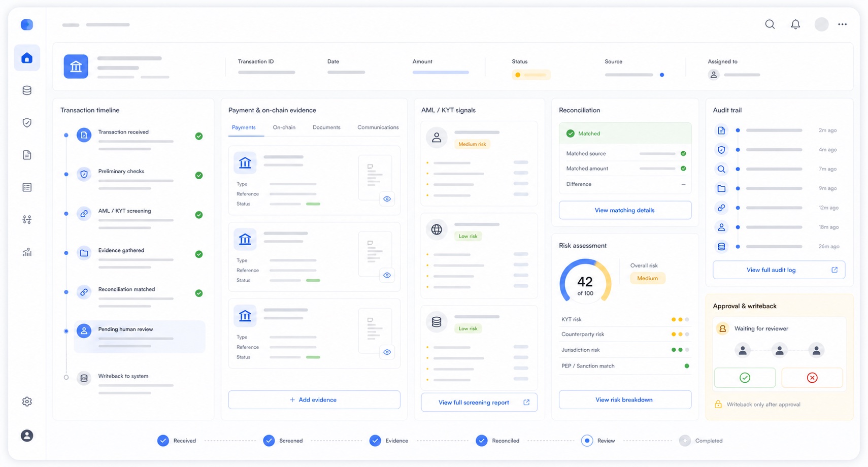Click green check beside Matched source
Image resolution: width=868 pixels, height=467 pixels.
(683, 153)
